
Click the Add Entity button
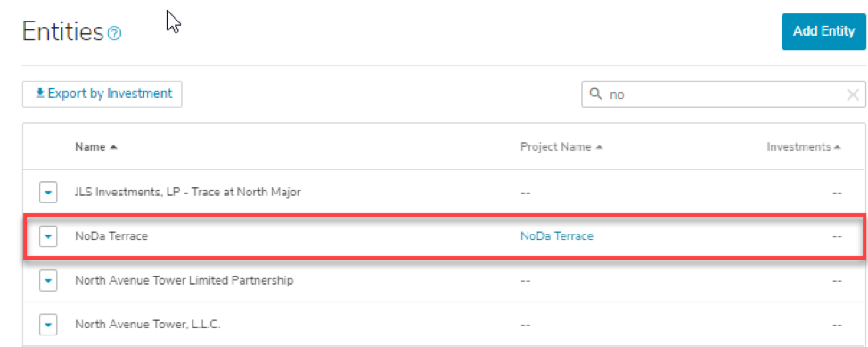(x=823, y=31)
